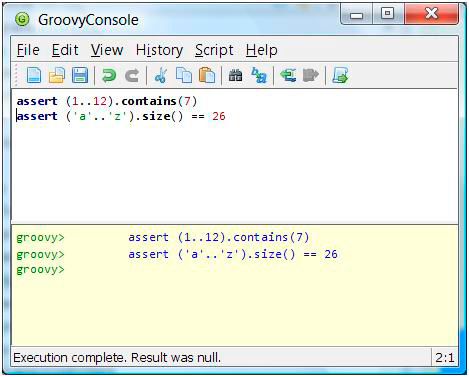Go to previous history entry icon

click(x=288, y=75)
